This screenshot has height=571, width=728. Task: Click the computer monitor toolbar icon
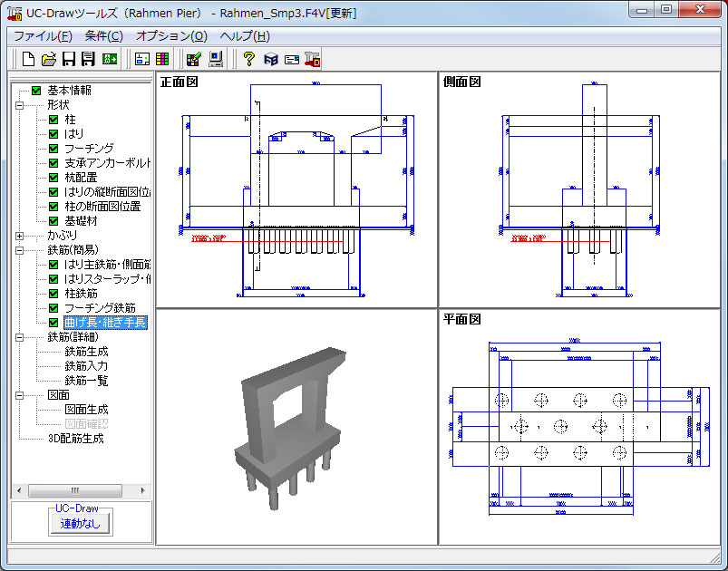[216, 60]
